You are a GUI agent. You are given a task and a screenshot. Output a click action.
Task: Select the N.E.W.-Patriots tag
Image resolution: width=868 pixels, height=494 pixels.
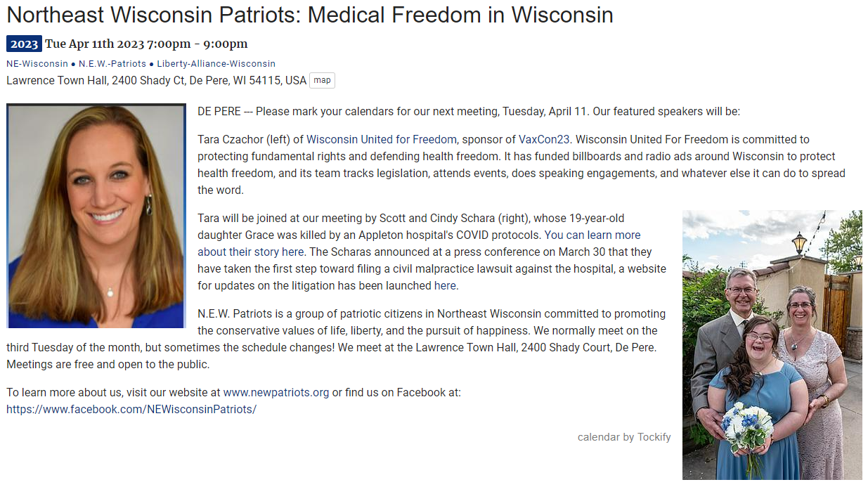(x=112, y=64)
